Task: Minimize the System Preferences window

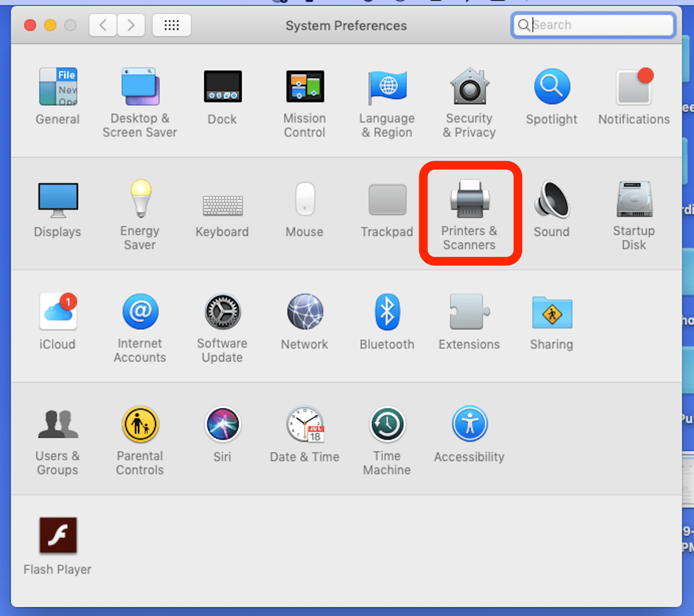Action: 50,25
